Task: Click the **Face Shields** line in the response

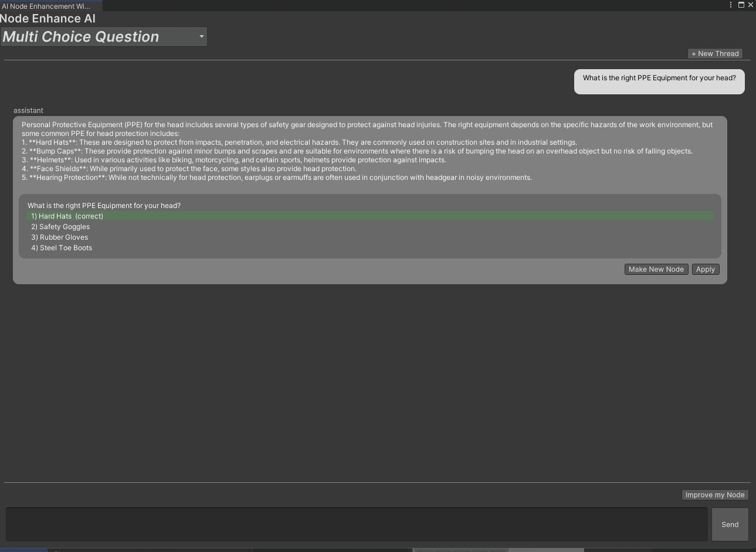Action: [189, 169]
